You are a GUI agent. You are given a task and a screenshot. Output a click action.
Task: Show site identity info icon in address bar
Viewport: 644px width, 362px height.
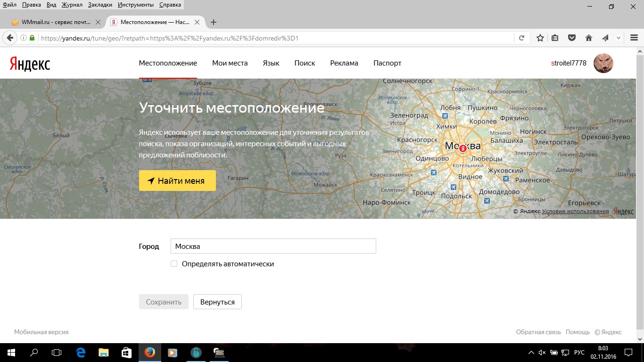coord(23,38)
